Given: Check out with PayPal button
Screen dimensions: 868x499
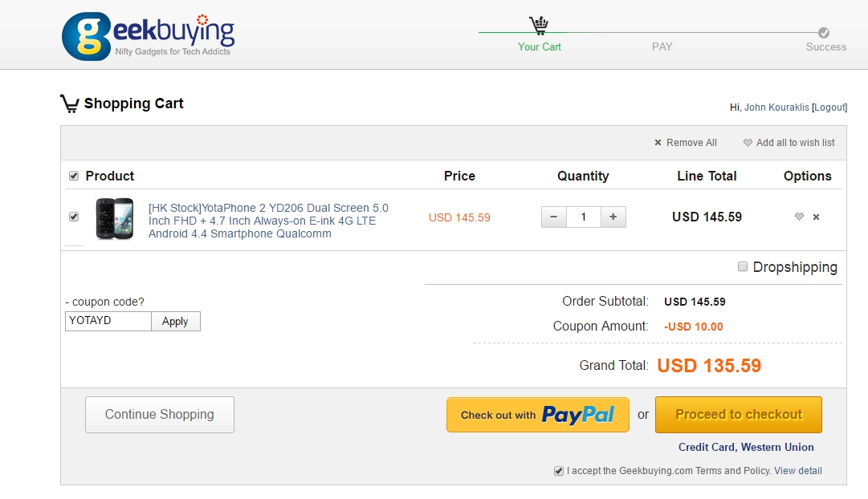Looking at the screenshot, I should [537, 414].
